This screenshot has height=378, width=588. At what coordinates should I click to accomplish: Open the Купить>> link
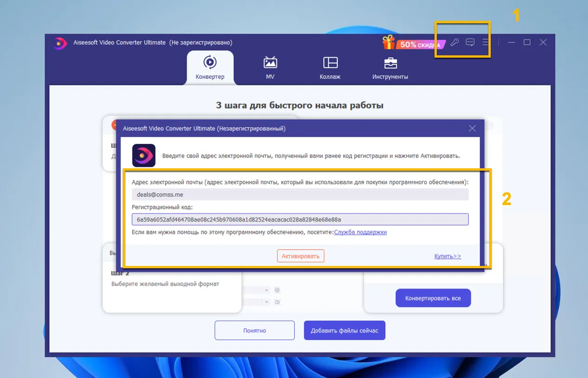click(x=448, y=256)
